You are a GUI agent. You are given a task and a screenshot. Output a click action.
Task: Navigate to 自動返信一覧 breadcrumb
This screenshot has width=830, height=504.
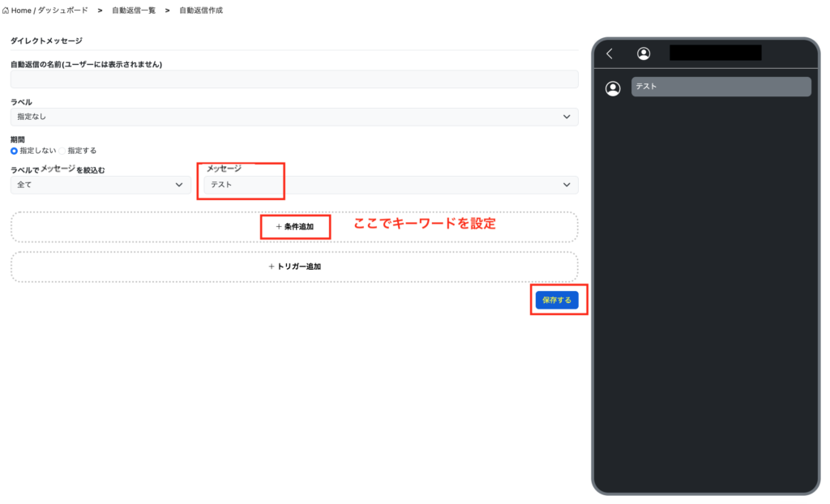coord(134,11)
